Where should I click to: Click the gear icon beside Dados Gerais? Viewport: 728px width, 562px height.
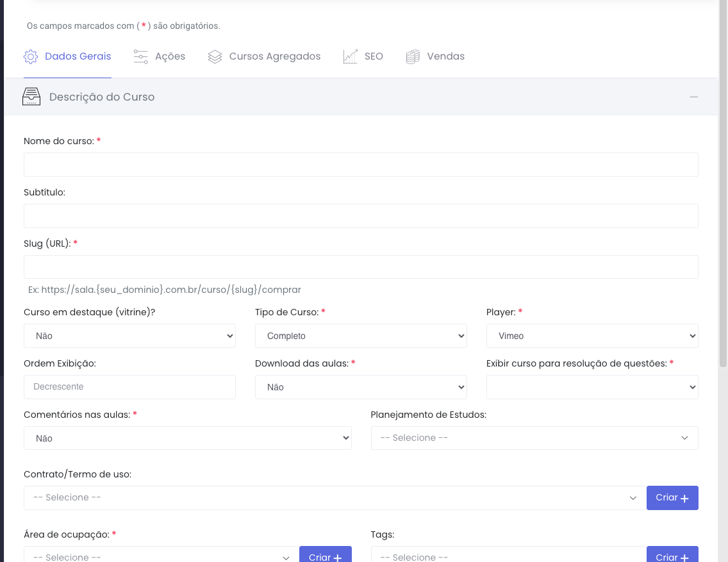[x=30, y=56]
